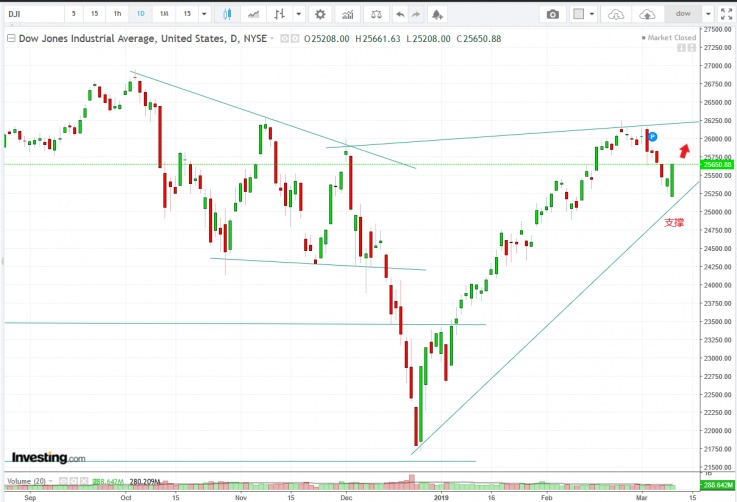Click the save chart cloud upload icon

[648, 14]
